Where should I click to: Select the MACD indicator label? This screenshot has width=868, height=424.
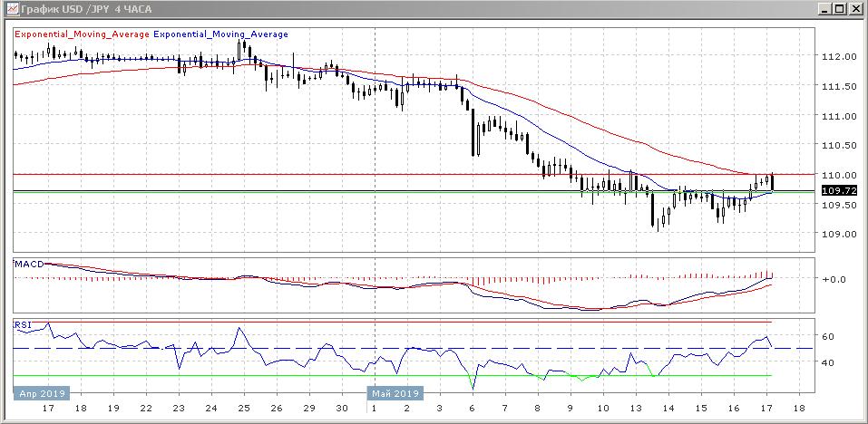point(28,264)
